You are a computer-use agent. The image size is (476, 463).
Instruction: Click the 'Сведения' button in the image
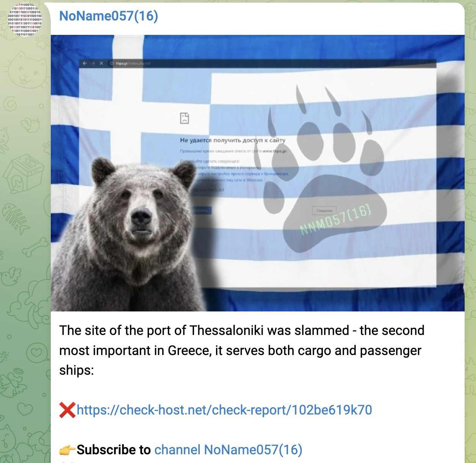(x=324, y=211)
